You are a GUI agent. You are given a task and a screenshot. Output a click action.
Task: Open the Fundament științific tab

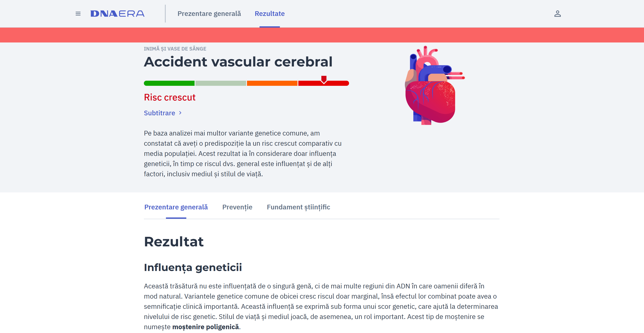(298, 207)
